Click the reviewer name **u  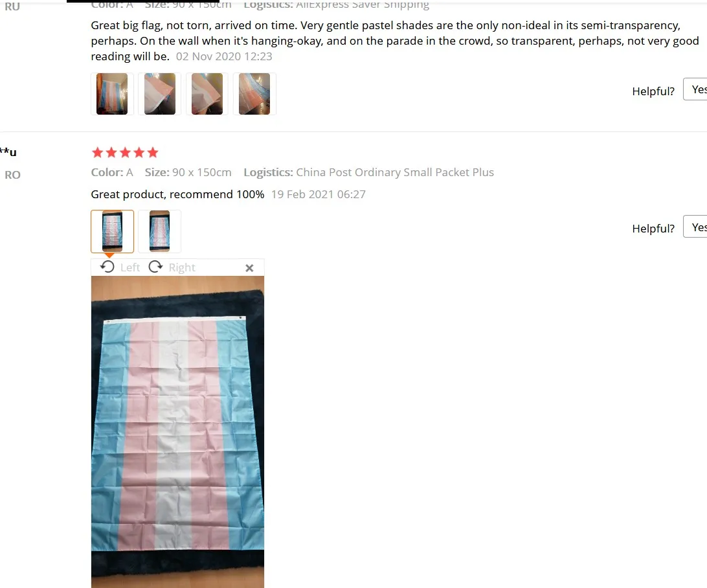pos(8,152)
